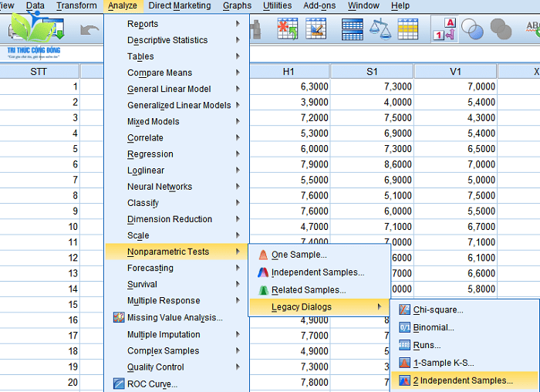Open the Utilities menu

pyautogui.click(x=277, y=6)
